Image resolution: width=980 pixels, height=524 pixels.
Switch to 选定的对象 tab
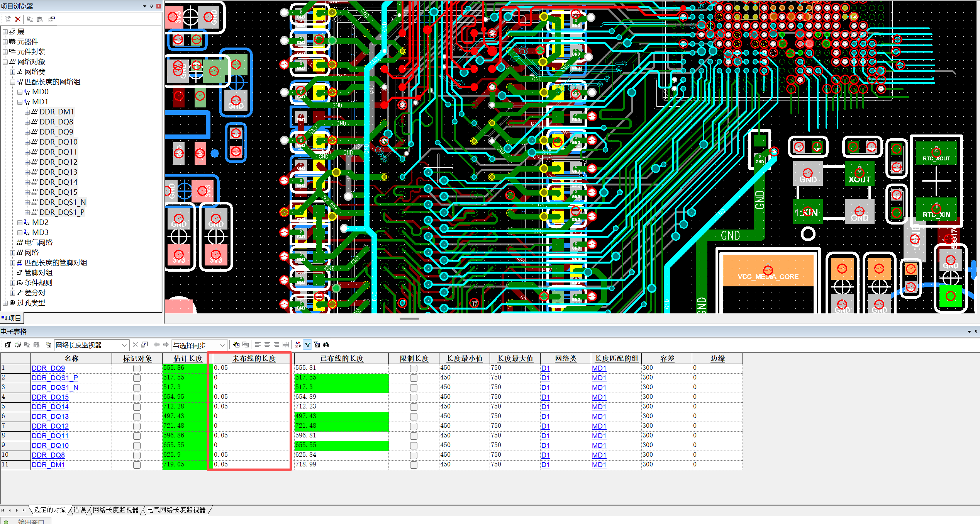50,510
